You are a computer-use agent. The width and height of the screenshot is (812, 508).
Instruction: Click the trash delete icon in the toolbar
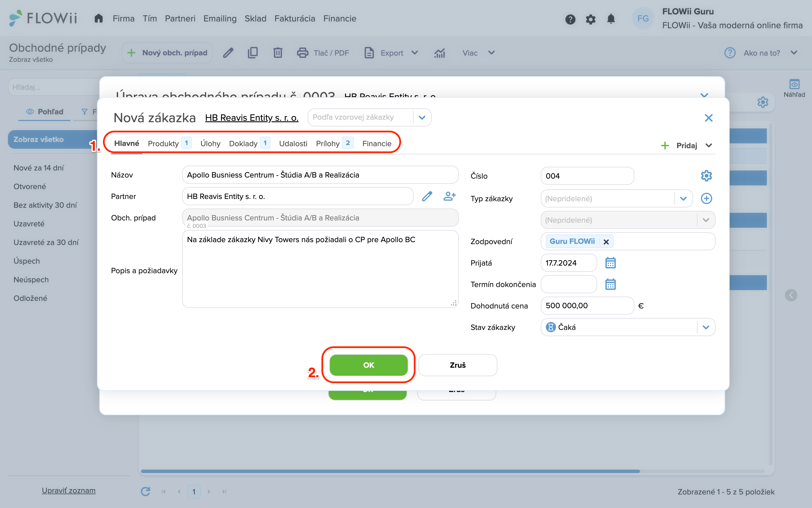pos(277,53)
